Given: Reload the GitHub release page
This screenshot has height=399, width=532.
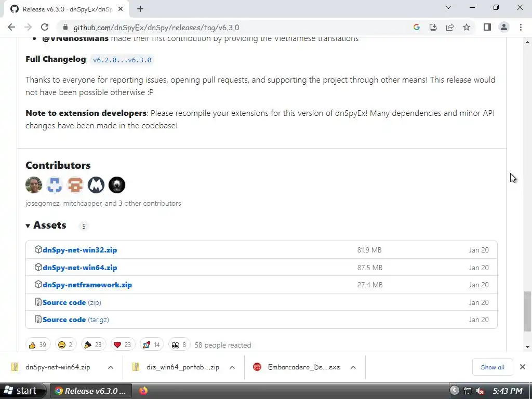Looking at the screenshot, I should point(45,27).
